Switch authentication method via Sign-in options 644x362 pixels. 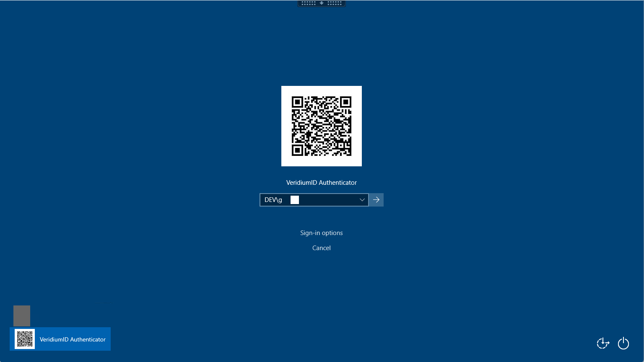(321, 233)
